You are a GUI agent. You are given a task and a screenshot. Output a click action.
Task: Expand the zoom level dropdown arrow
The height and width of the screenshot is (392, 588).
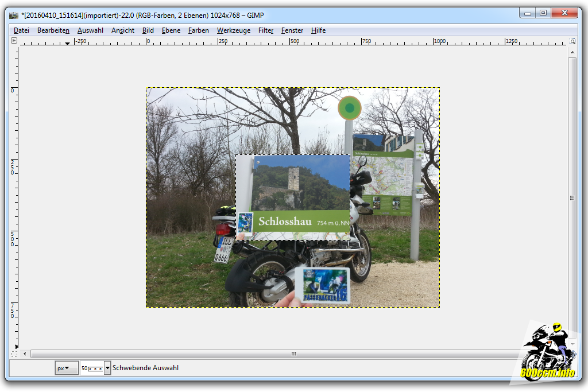point(107,368)
